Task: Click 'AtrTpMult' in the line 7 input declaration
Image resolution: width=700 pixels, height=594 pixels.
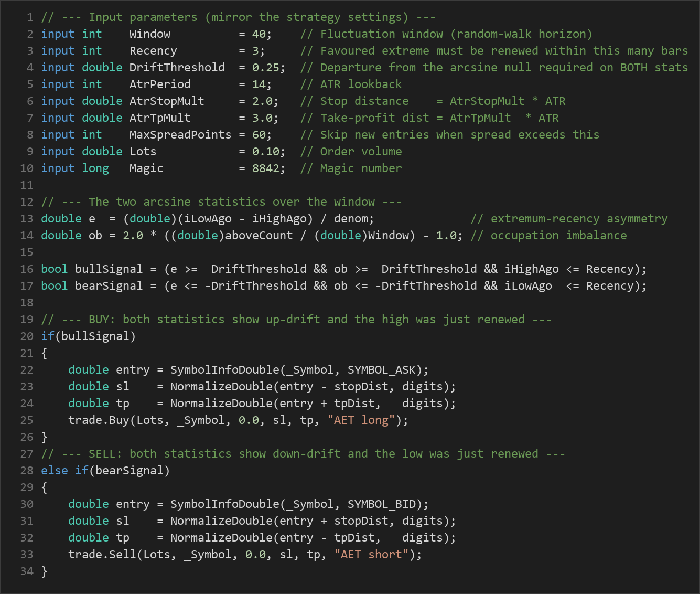Action: click(160, 118)
